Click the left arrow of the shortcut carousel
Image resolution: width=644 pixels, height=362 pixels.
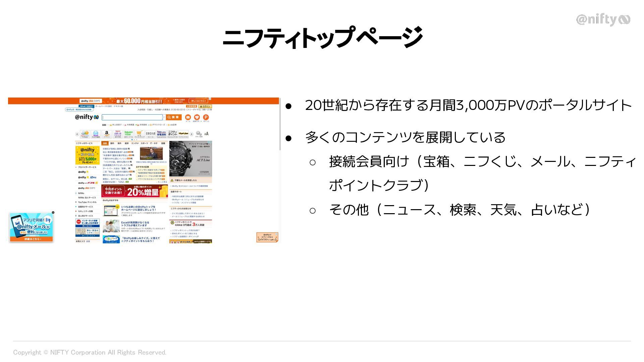tap(77, 134)
